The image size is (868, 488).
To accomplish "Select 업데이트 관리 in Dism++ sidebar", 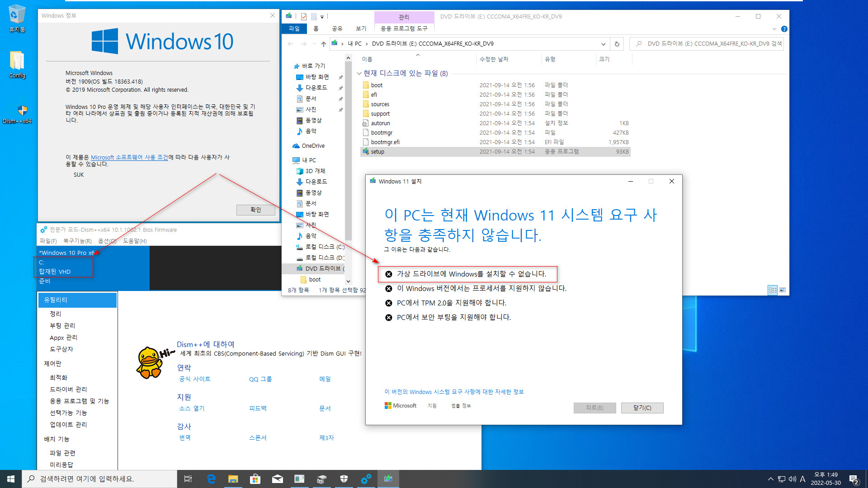I will point(68,425).
